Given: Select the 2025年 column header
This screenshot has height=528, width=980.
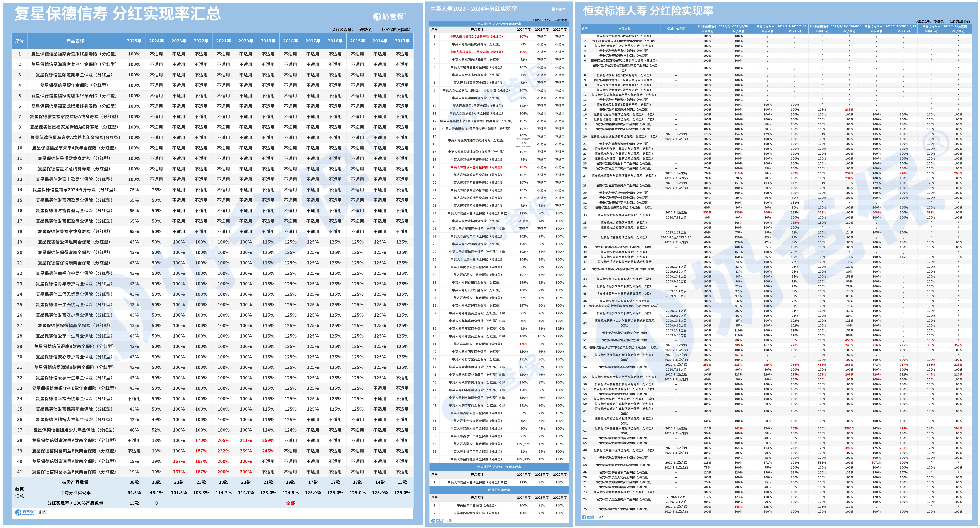Looking at the screenshot, I should (134, 41).
